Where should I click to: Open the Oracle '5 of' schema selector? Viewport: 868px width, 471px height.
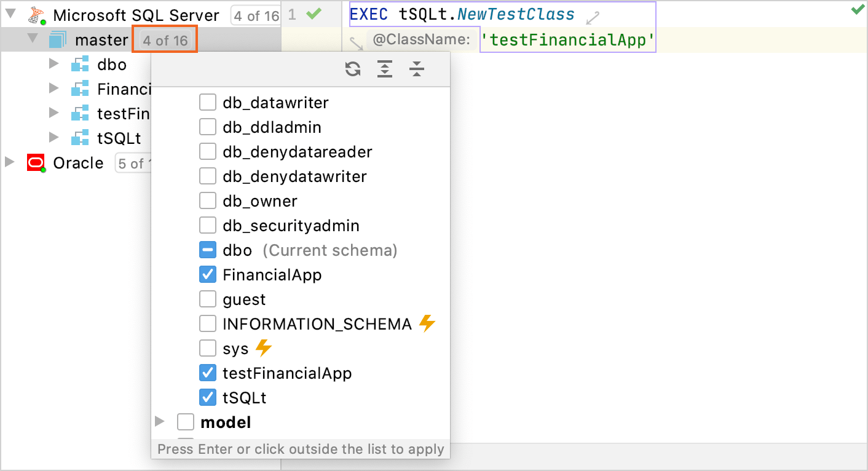(x=133, y=164)
